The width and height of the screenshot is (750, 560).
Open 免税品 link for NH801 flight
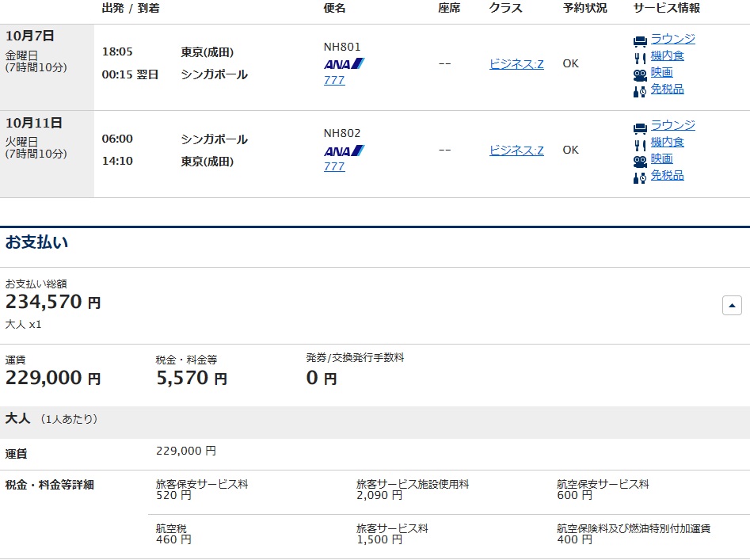click(668, 89)
